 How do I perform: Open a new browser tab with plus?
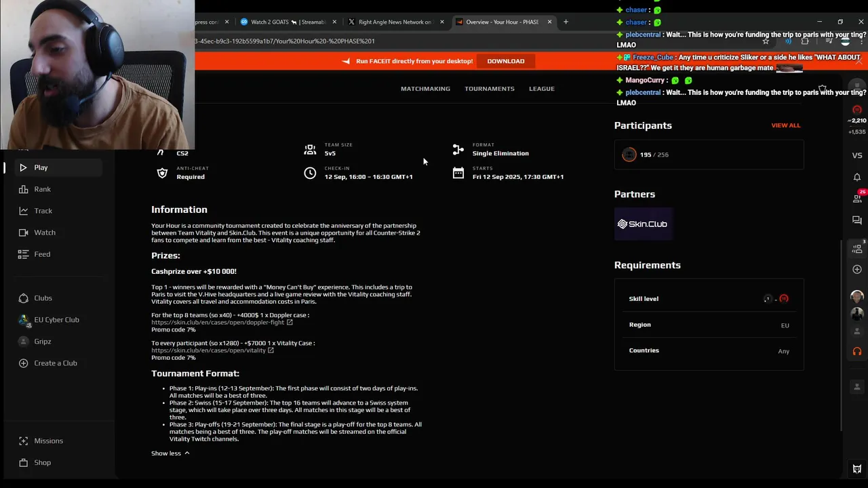coord(566,22)
